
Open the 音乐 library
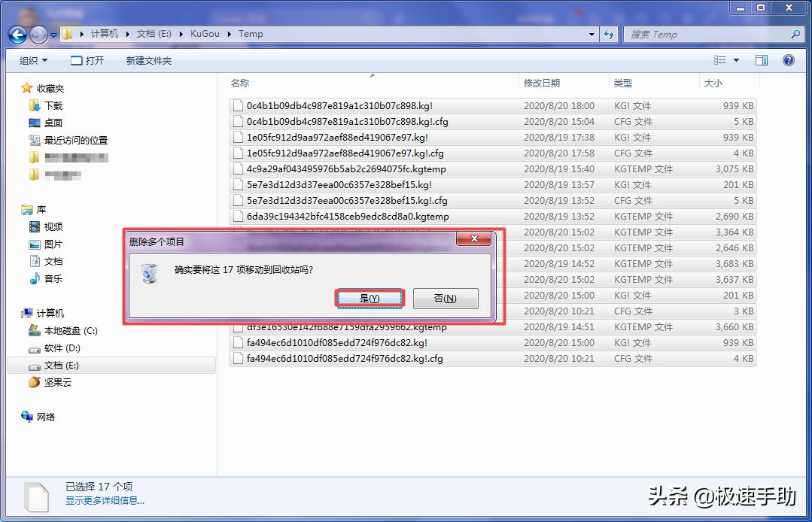click(x=53, y=278)
